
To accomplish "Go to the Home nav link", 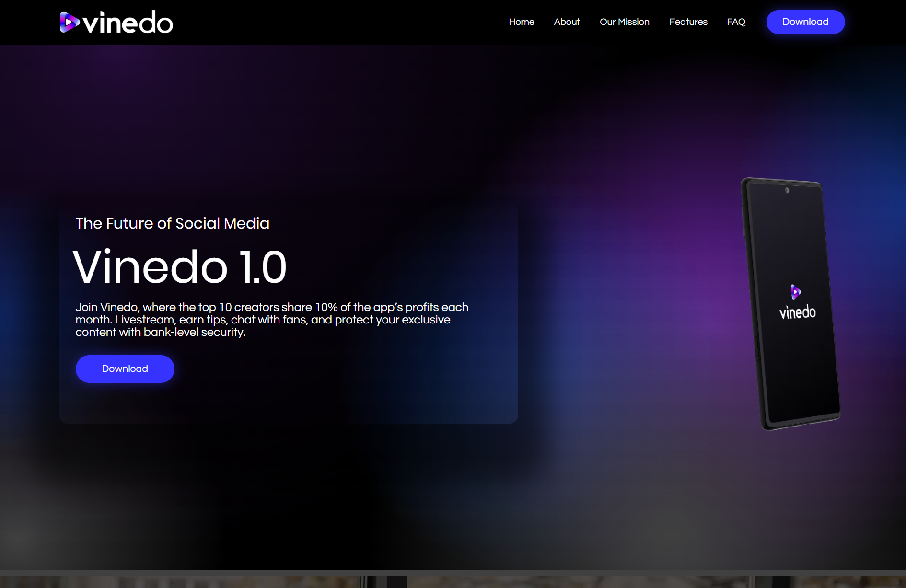I will click(x=521, y=22).
